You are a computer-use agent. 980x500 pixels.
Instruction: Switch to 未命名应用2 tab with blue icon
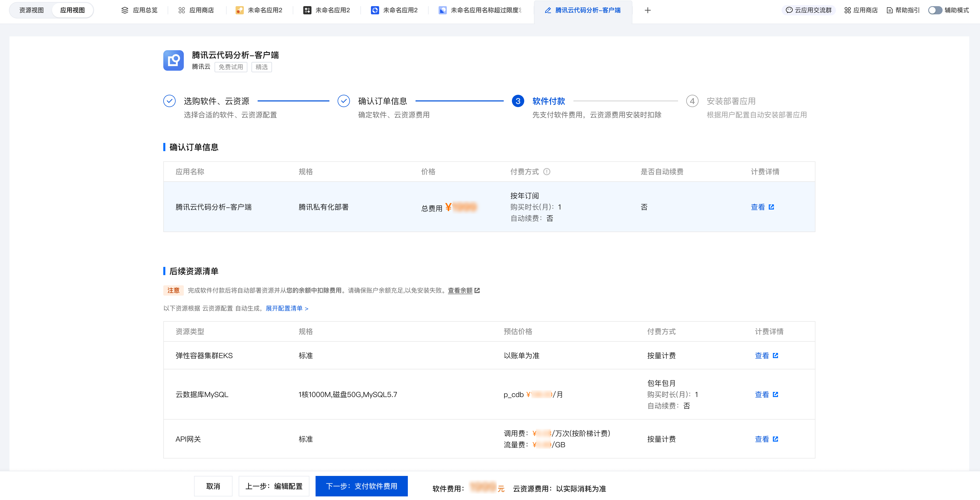pyautogui.click(x=394, y=10)
